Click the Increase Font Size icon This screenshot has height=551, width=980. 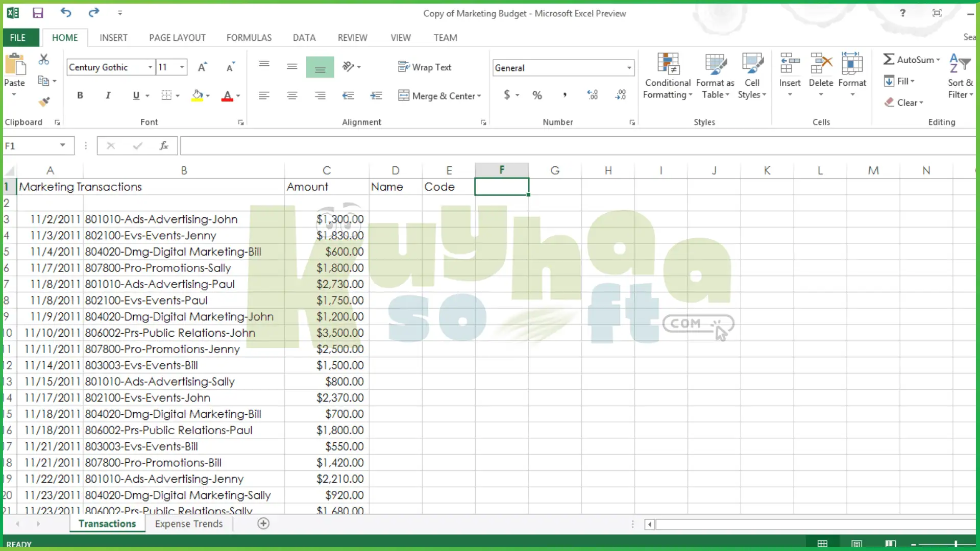[x=202, y=67]
